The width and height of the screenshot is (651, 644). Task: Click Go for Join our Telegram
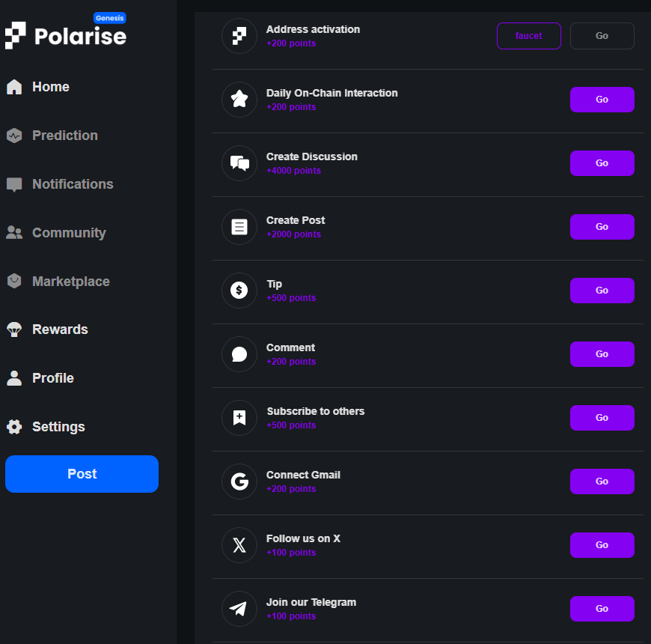pos(602,609)
